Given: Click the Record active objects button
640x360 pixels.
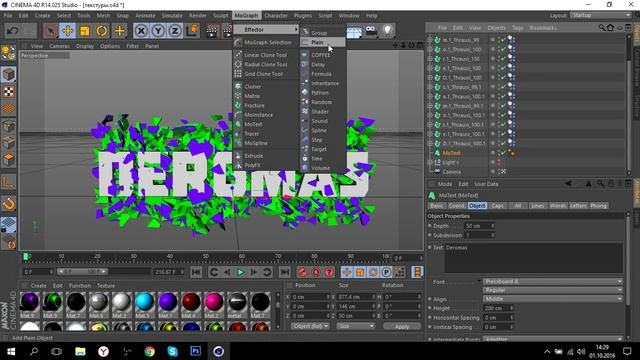Looking at the screenshot, I should [302, 272].
